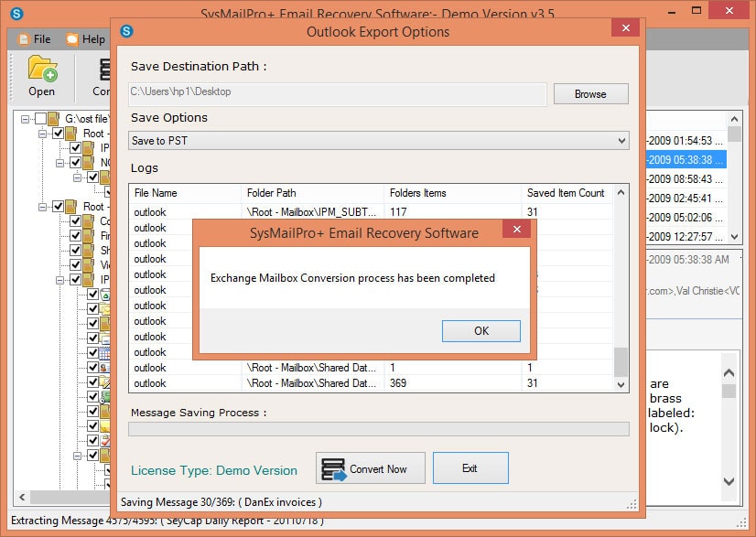Select the calendar folder icon in the tree
This screenshot has width=756, height=537.
[x=104, y=353]
